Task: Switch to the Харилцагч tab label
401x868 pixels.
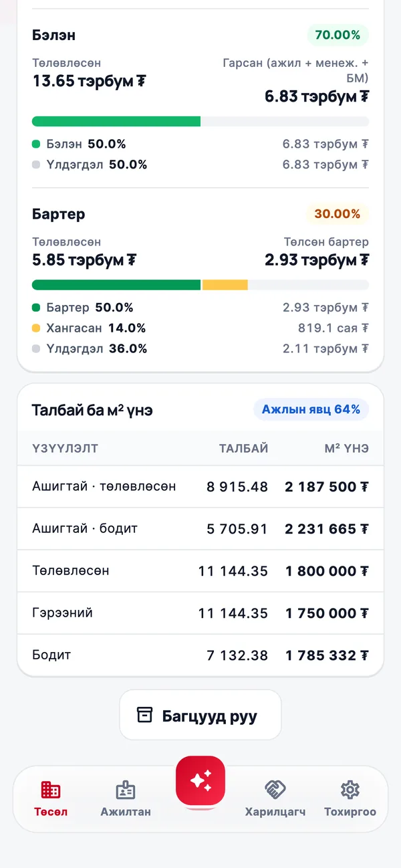Action: (275, 812)
